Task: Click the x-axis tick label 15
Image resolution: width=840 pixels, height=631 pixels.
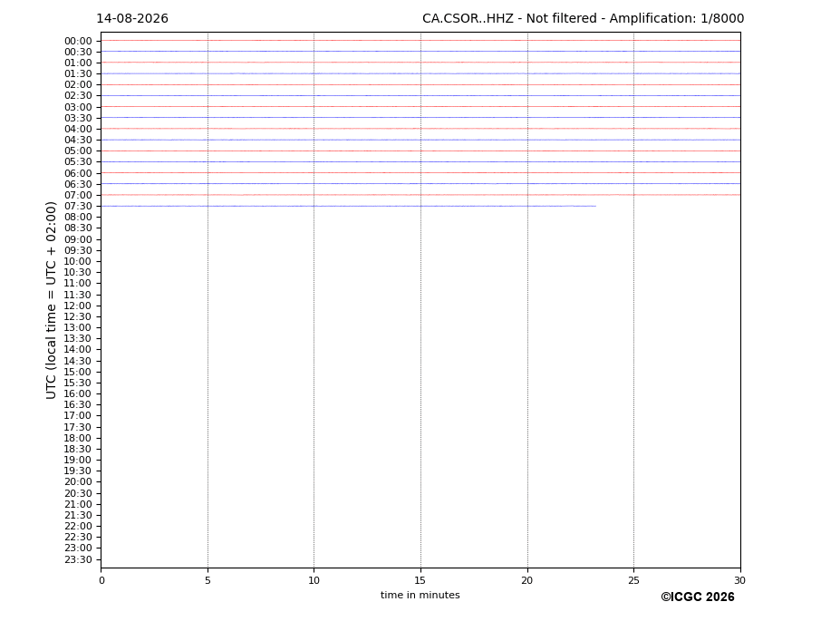Action: tap(420, 580)
